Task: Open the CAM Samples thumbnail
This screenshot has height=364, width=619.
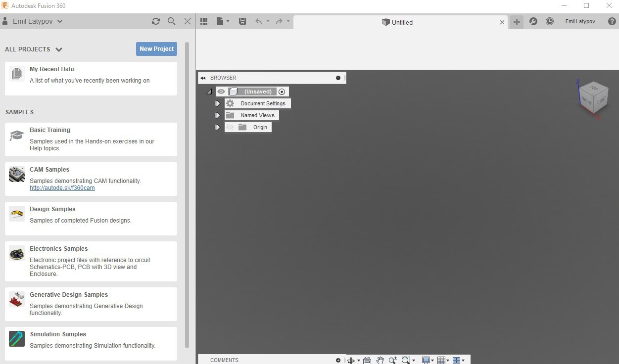Action: [x=17, y=175]
